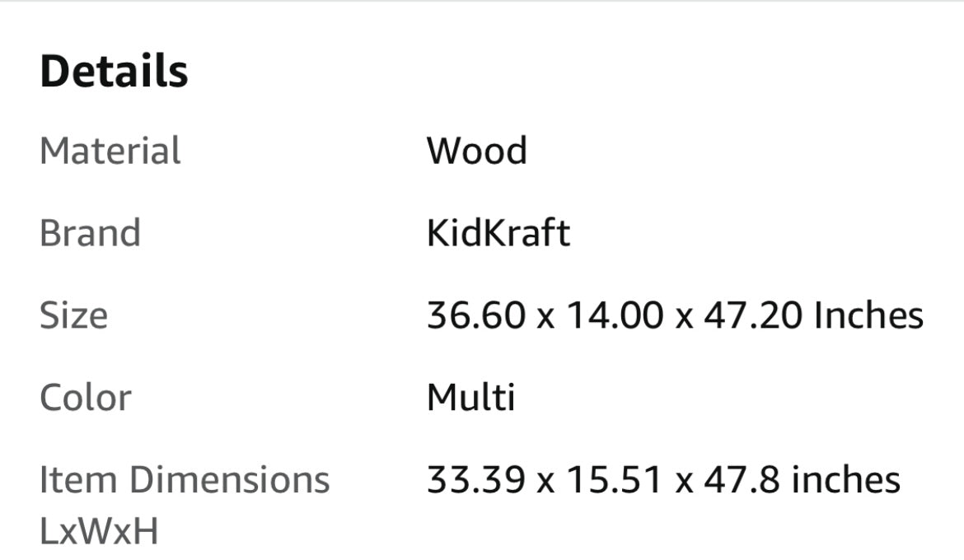This screenshot has height=560, width=964.
Task: Click the LxWxH text under Item Dimensions
Action: [98, 532]
